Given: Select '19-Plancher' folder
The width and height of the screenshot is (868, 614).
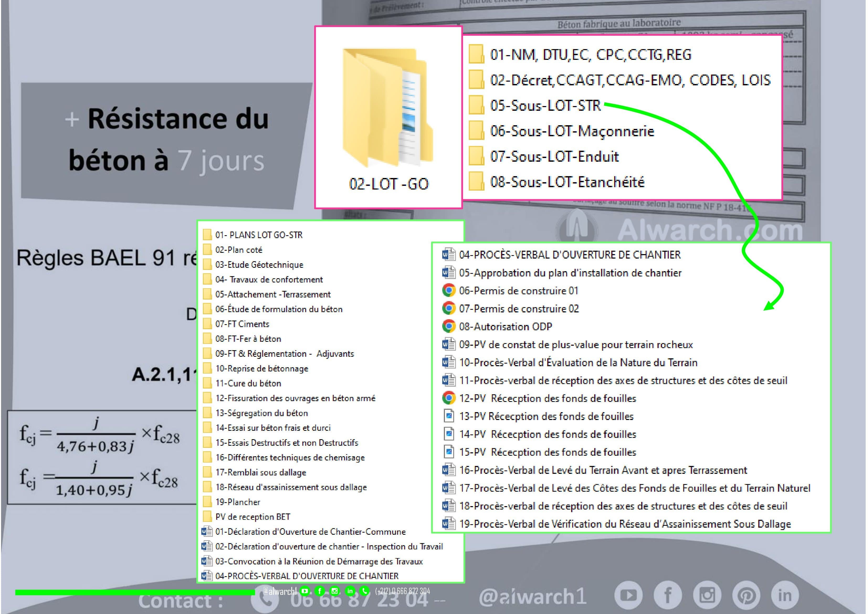Looking at the screenshot, I should click(x=238, y=502).
